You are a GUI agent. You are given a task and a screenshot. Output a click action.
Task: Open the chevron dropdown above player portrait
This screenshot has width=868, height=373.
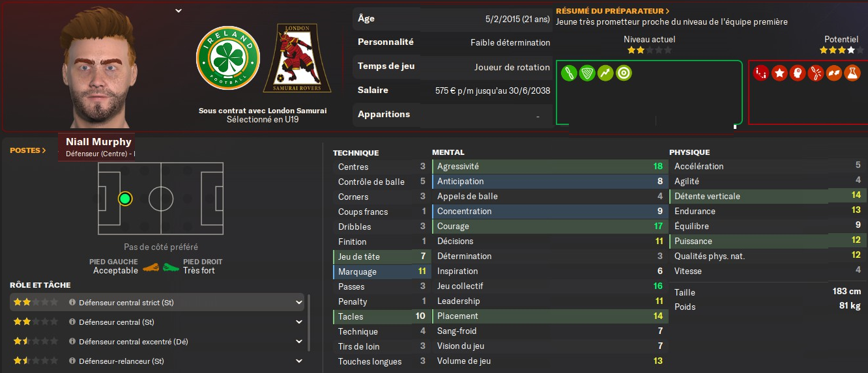(179, 10)
